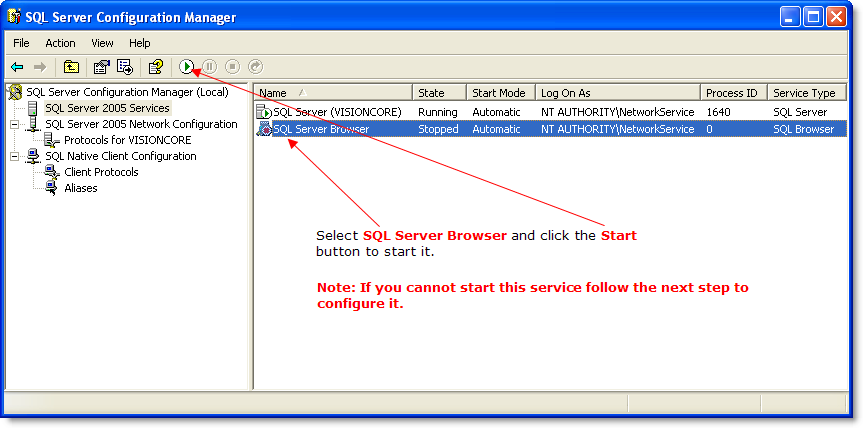Select SQL Native Client Configuration node
Image resolution: width=863 pixels, height=428 pixels.
point(121,156)
